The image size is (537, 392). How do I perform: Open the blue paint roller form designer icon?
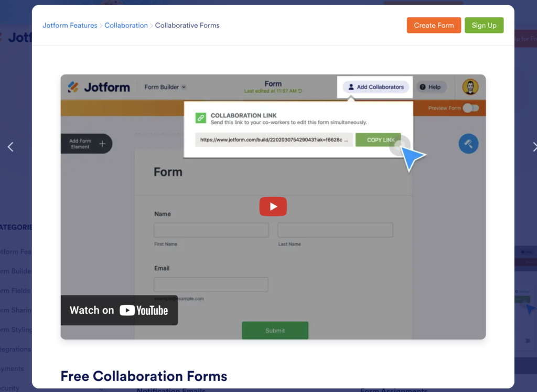pos(468,144)
